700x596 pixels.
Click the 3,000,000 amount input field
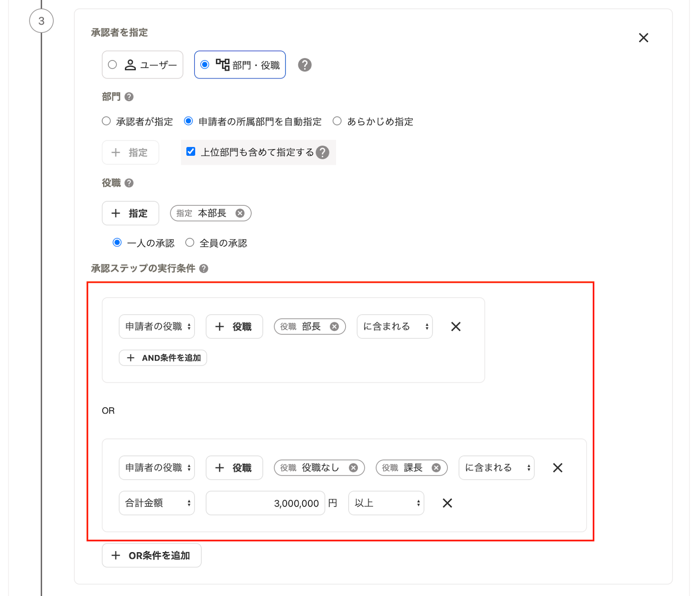pyautogui.click(x=265, y=503)
